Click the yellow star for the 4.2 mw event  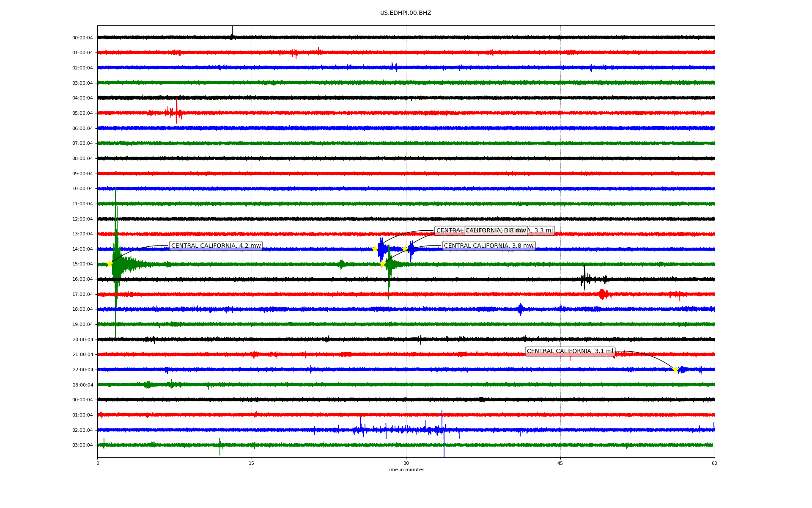coord(110,264)
